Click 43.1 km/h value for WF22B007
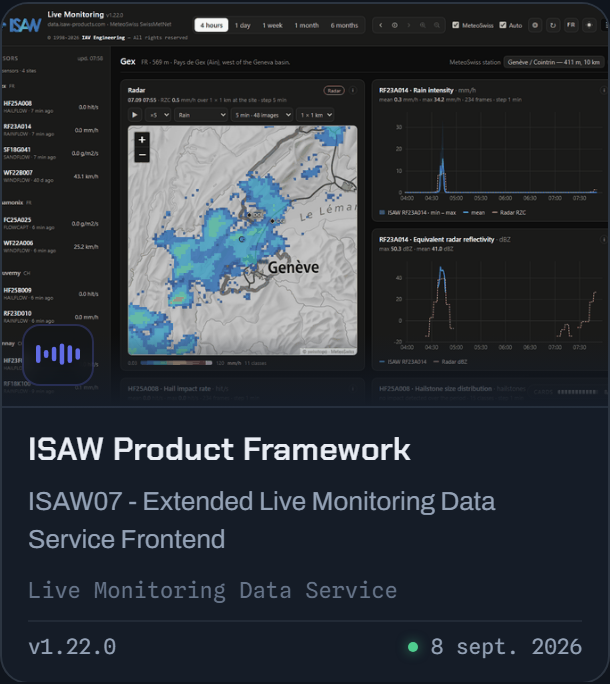 click(86, 176)
